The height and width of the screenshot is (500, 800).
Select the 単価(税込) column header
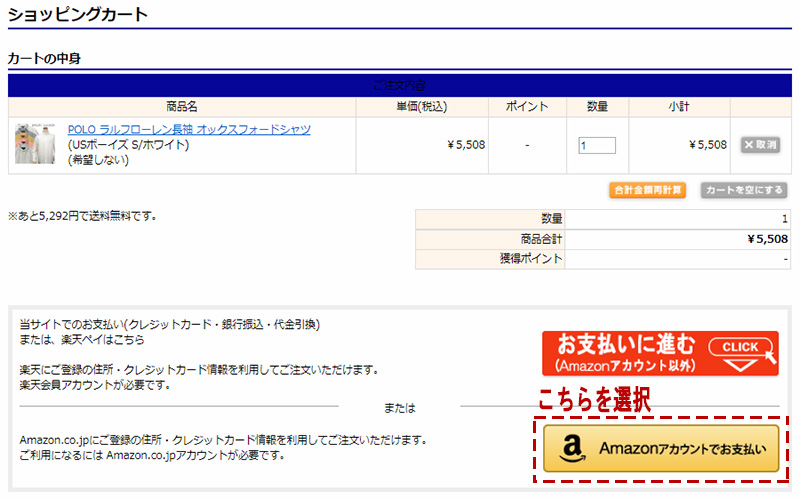[422, 107]
